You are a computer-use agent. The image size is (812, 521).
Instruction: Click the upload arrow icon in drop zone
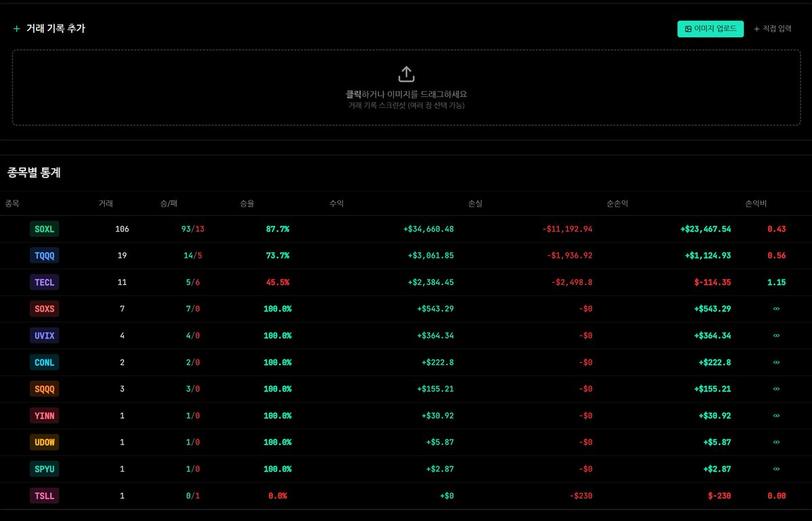(406, 74)
